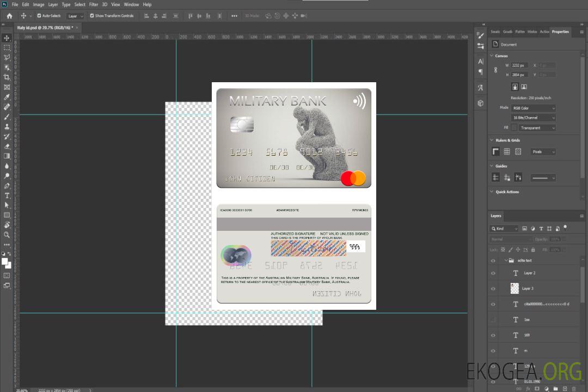Open the Filter menu
The height and width of the screenshot is (392, 588).
point(94,4)
